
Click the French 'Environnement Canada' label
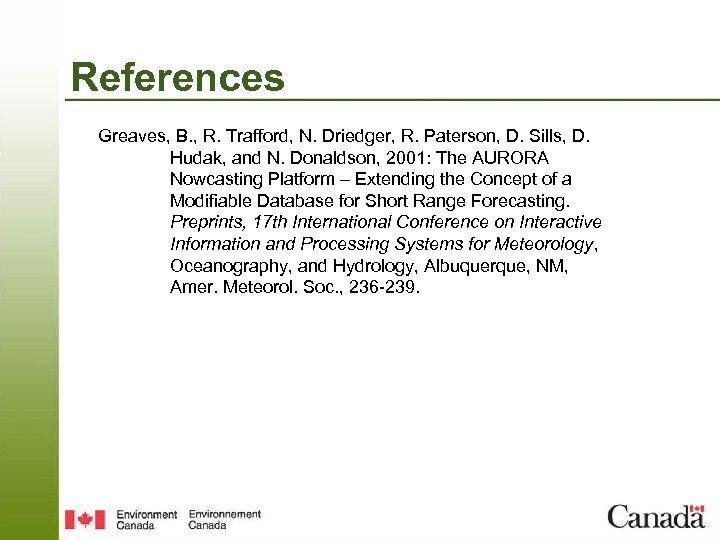click(225, 520)
